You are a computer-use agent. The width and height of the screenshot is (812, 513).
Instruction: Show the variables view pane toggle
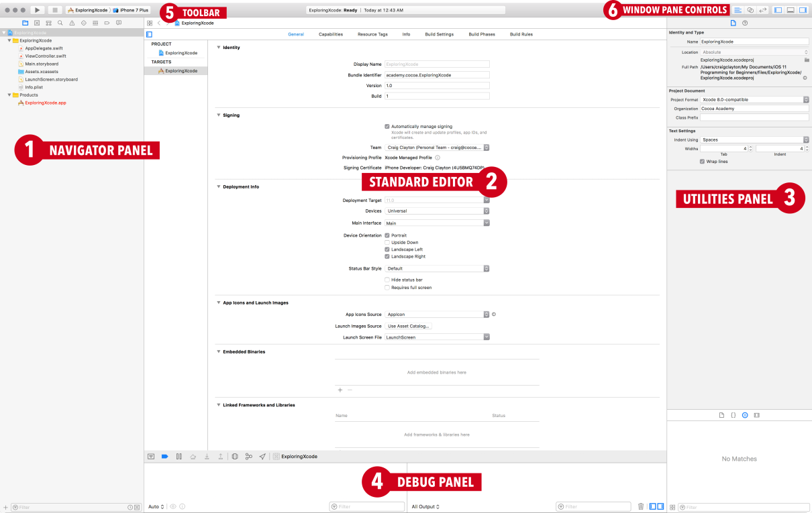[653, 506]
